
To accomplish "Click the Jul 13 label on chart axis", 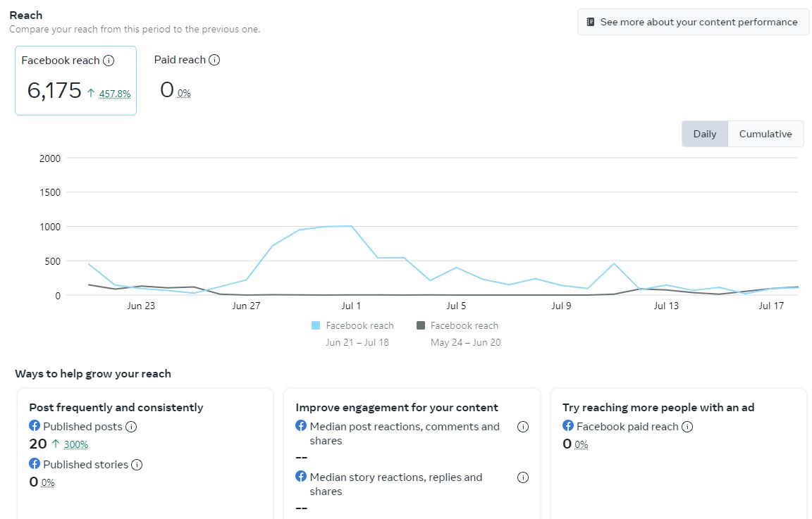I will click(666, 306).
